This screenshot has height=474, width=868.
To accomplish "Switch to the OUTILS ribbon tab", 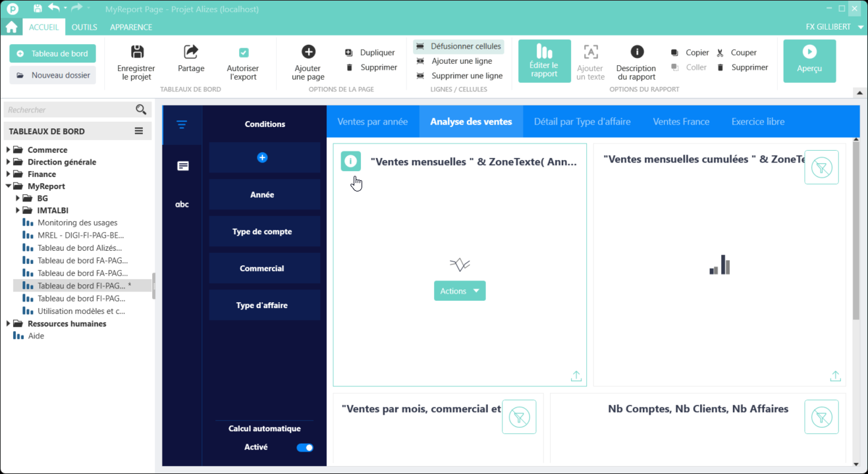I will pos(84,27).
